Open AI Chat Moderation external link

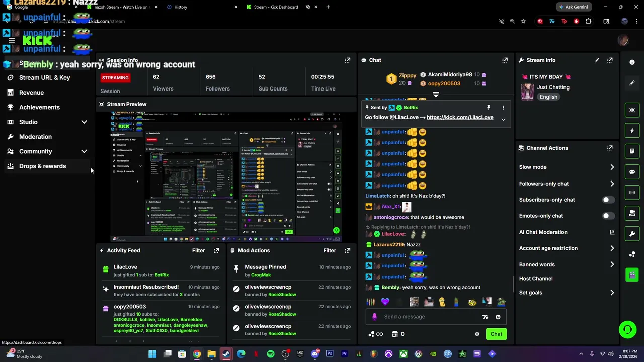pyautogui.click(x=612, y=232)
